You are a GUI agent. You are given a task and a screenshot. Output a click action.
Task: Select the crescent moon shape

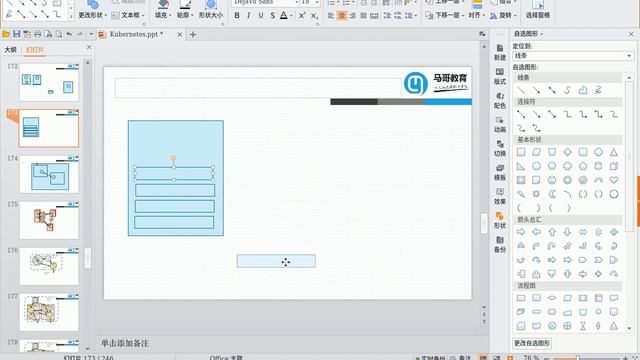[552, 194]
